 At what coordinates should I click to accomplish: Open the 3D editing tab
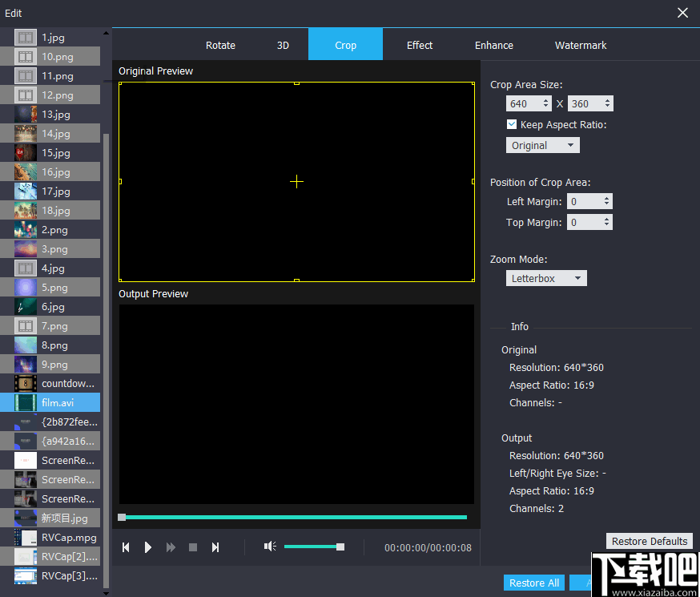tap(283, 45)
